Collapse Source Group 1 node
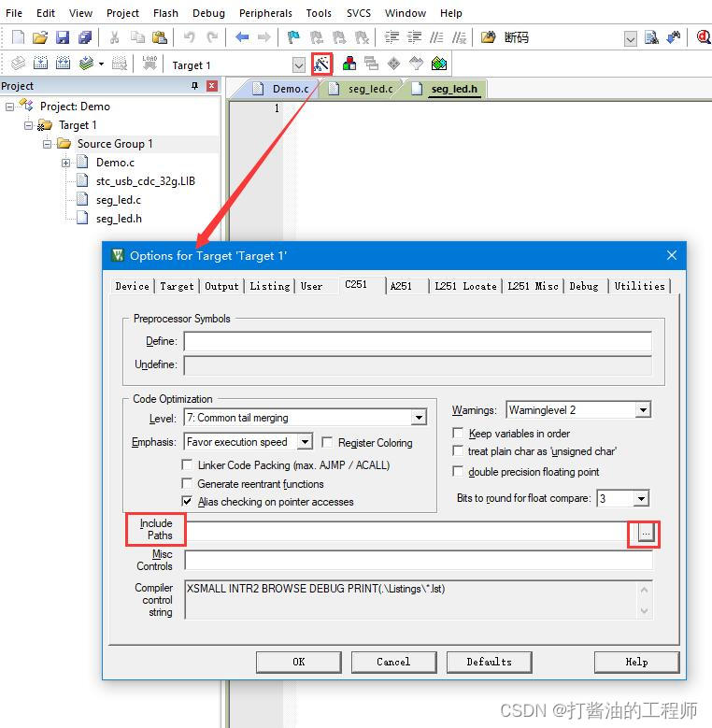The image size is (712, 728). (47, 145)
